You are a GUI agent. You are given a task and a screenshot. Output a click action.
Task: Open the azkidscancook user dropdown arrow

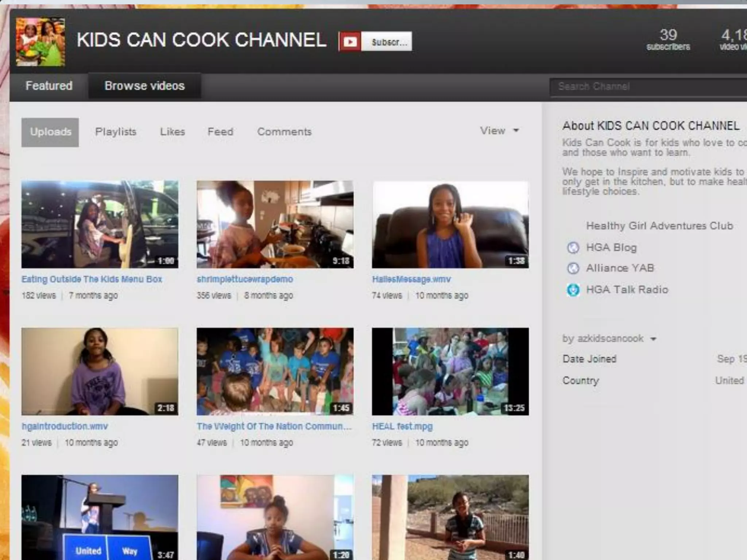click(653, 339)
